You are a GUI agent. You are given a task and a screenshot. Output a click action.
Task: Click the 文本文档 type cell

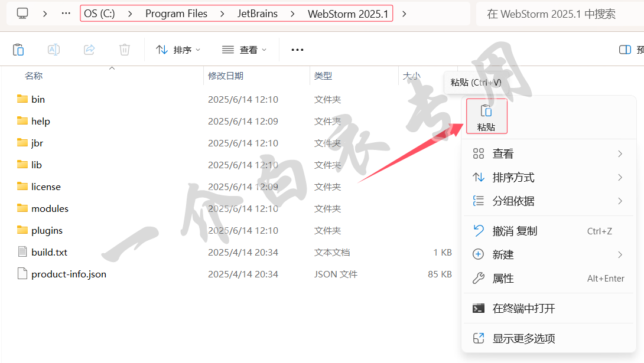(x=332, y=252)
